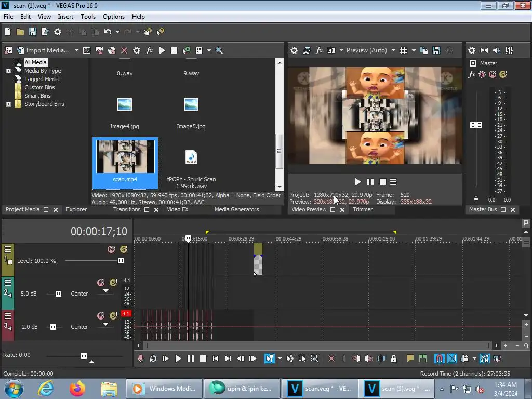Open Media FX in Project Media toolbar
The width and height of the screenshot is (532, 399).
coord(149,50)
